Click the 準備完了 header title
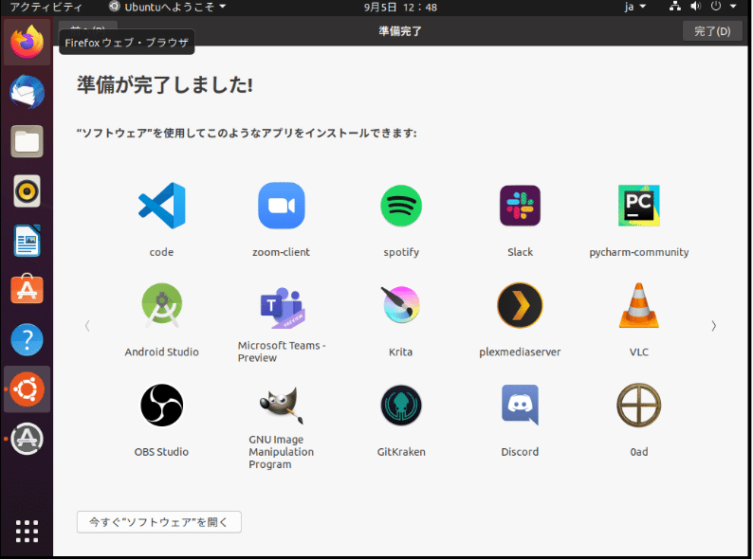 coord(400,31)
